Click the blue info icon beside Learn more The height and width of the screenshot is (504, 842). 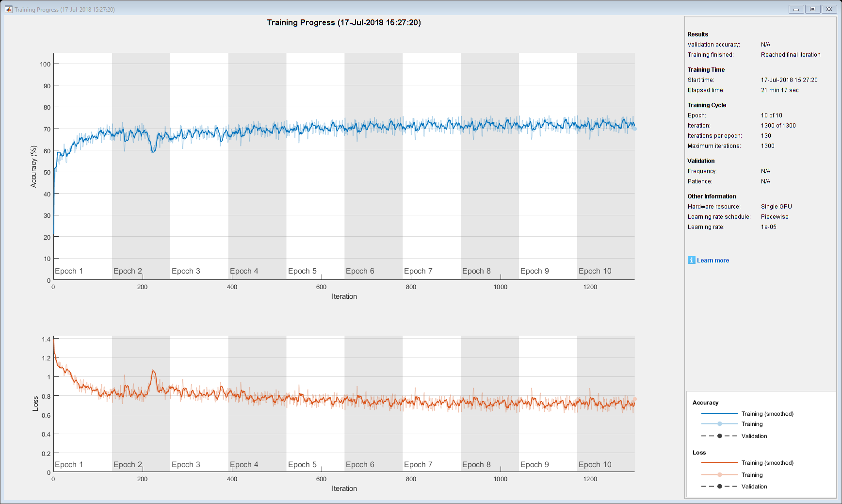[691, 260]
